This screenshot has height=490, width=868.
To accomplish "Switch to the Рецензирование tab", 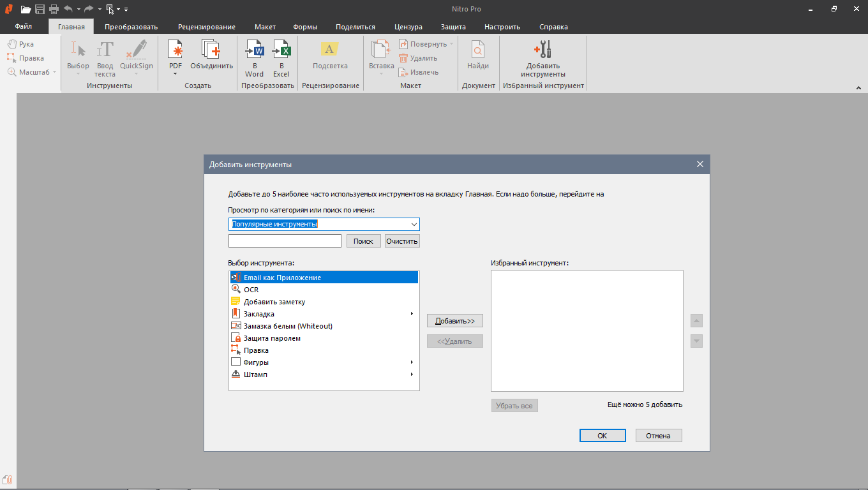I will coord(207,27).
